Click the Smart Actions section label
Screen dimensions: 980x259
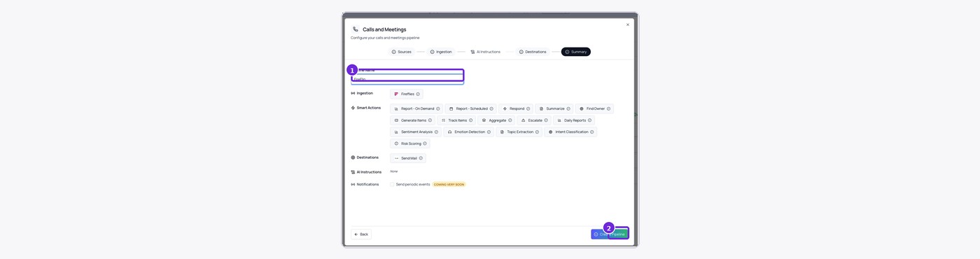click(x=369, y=108)
